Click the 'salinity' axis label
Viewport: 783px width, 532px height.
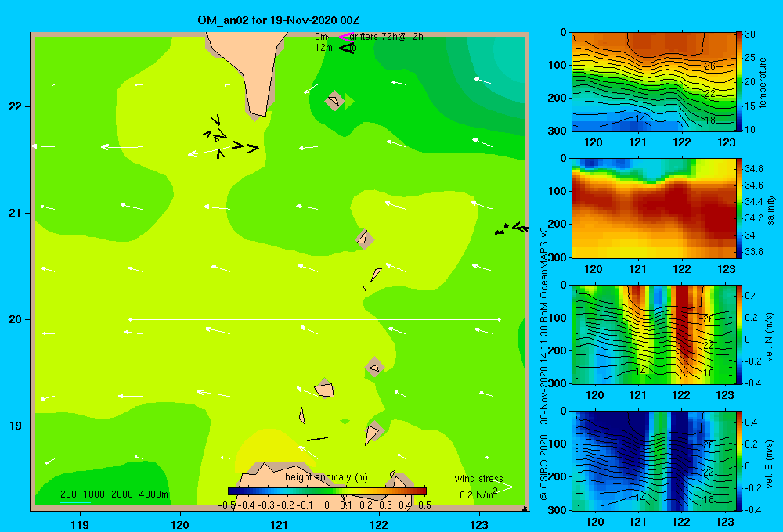click(770, 210)
